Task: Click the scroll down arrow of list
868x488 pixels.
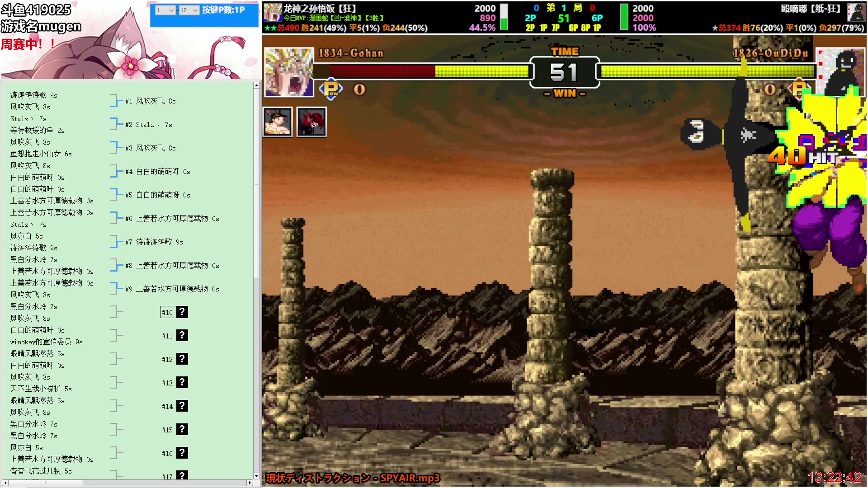Action: tap(256, 476)
